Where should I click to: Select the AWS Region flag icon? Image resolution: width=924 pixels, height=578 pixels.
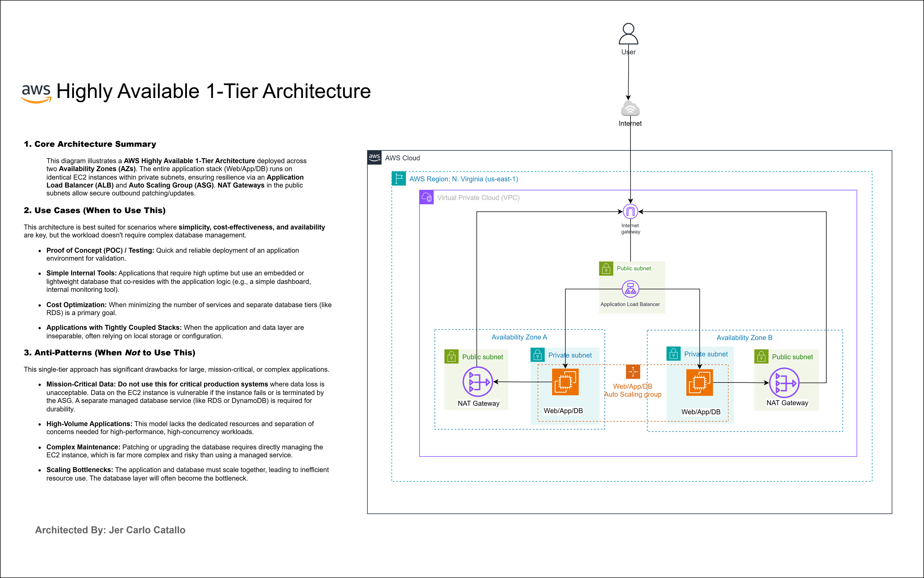pyautogui.click(x=399, y=179)
